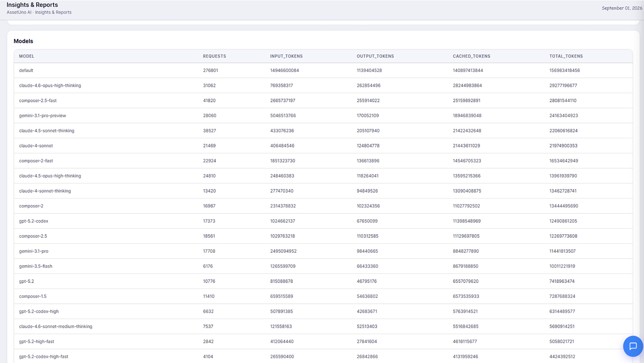The width and height of the screenshot is (644, 363).
Task: Click output tokens value 118264041
Action: 367,176
